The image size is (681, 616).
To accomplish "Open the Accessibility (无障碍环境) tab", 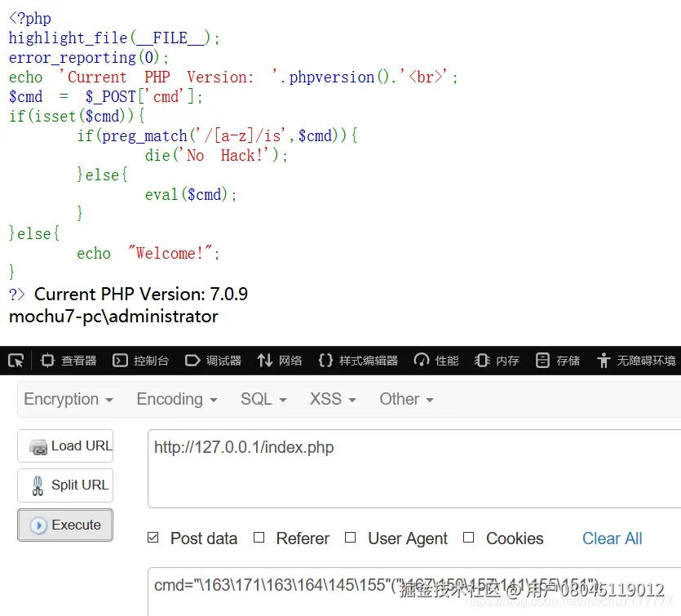I will pos(637,361).
